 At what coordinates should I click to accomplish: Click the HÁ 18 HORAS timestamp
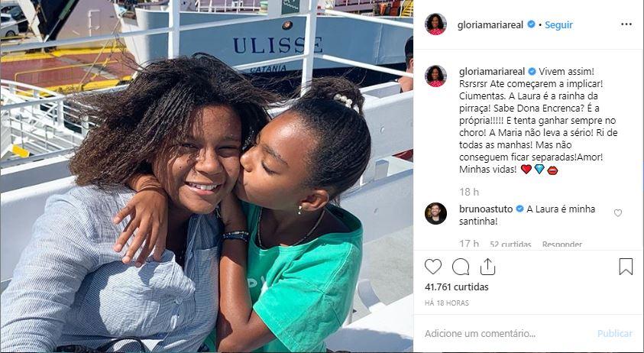(447, 303)
